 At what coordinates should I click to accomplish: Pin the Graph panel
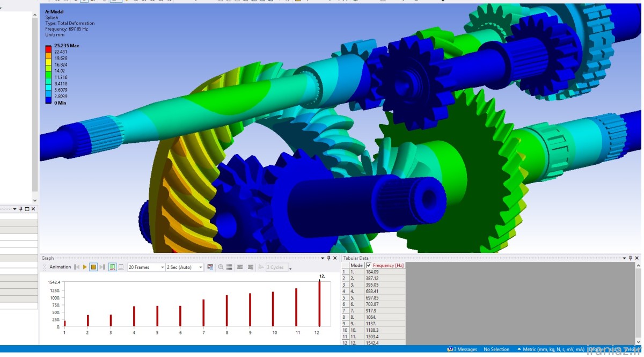(x=329, y=258)
